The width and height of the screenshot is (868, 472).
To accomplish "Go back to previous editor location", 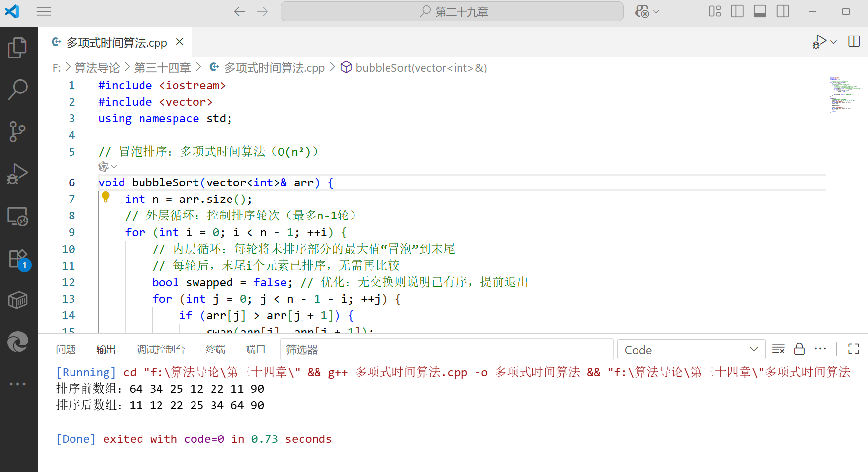I will (x=239, y=11).
